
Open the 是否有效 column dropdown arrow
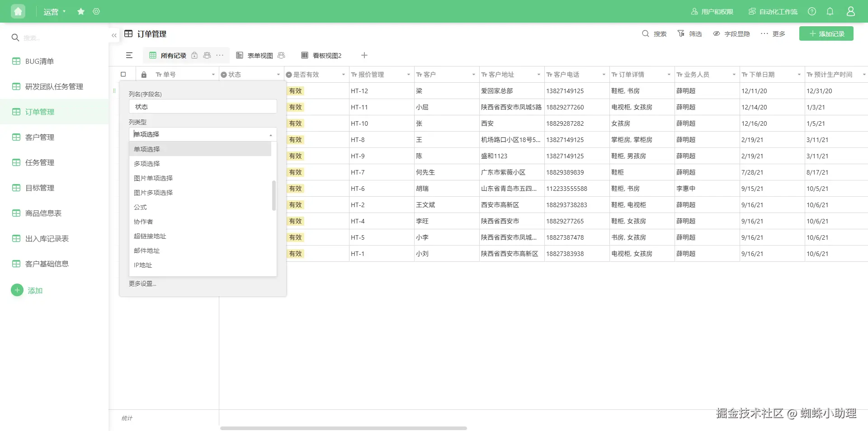click(344, 75)
